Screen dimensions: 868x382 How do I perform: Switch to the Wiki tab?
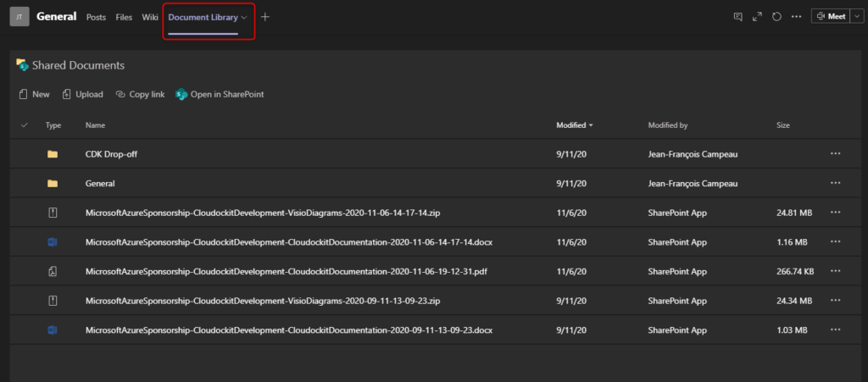click(x=150, y=17)
